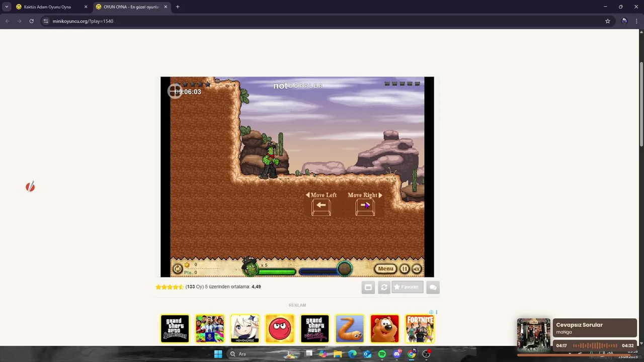Open OBS Studio from taskbar
The height and width of the screenshot is (362, 644).
[427, 354]
